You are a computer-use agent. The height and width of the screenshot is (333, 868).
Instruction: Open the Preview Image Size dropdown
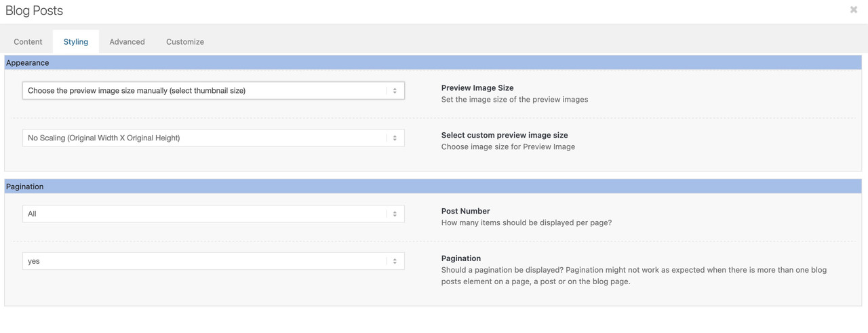(214, 90)
